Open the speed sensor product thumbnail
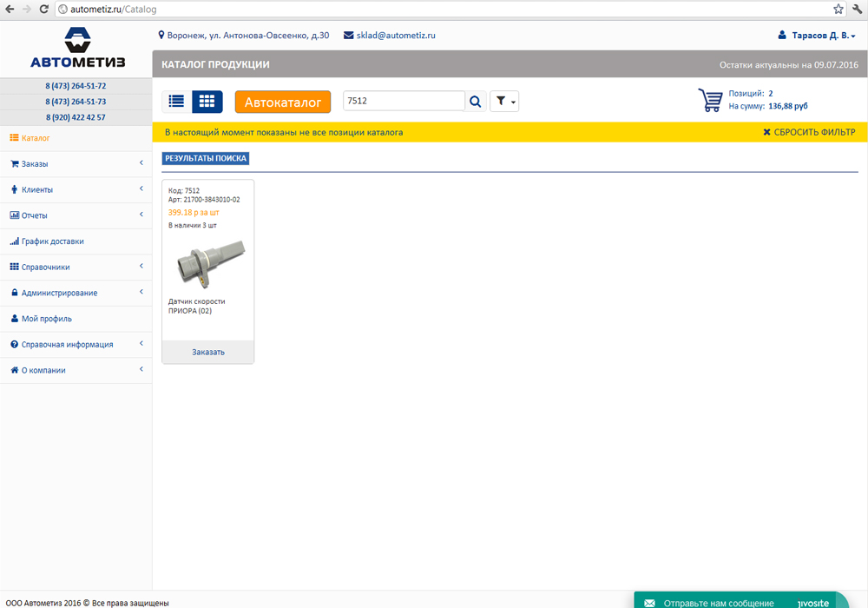The image size is (868, 608). pyautogui.click(x=208, y=261)
